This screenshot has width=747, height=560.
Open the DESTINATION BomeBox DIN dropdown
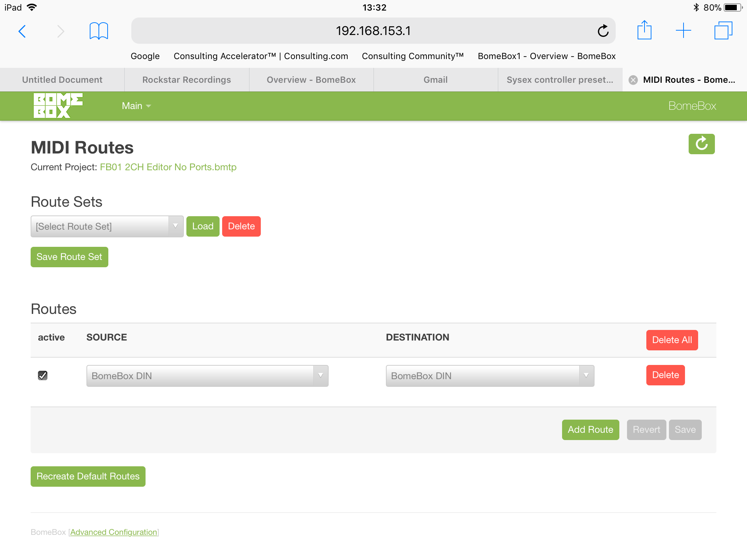click(x=490, y=376)
